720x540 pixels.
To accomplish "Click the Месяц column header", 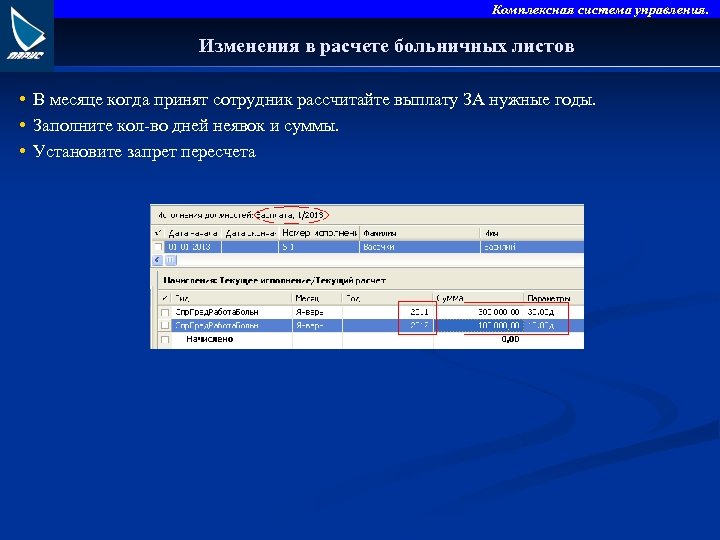I will tap(317, 298).
